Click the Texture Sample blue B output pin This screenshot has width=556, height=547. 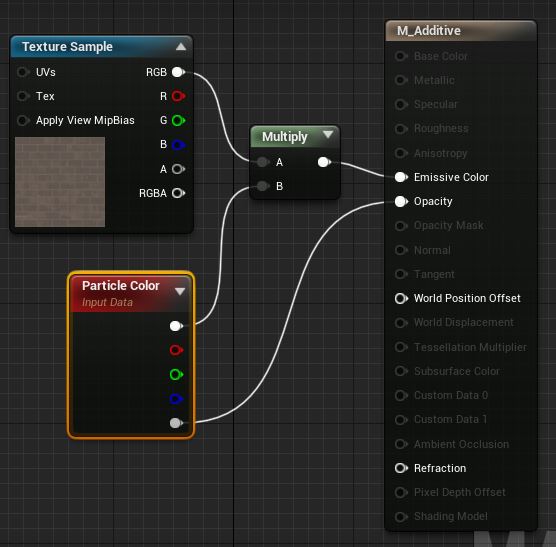tap(178, 145)
